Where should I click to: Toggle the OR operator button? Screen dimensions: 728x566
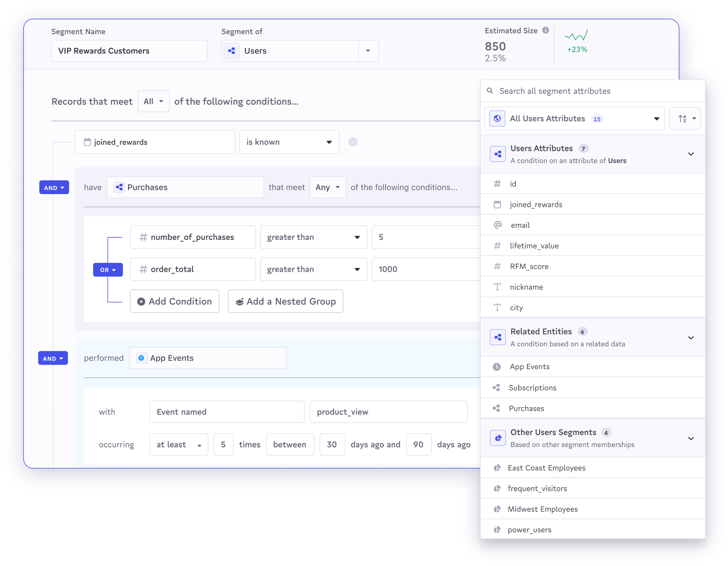[108, 270]
